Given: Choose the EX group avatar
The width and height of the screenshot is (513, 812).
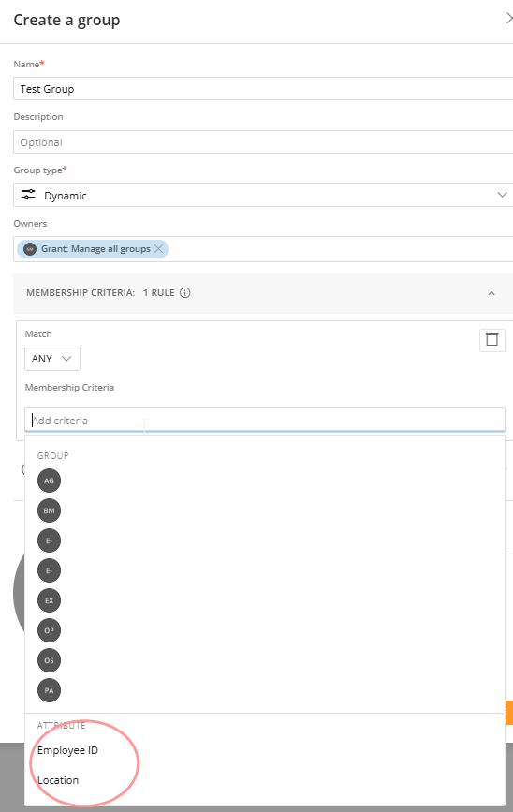Looking at the screenshot, I should click(x=50, y=600).
